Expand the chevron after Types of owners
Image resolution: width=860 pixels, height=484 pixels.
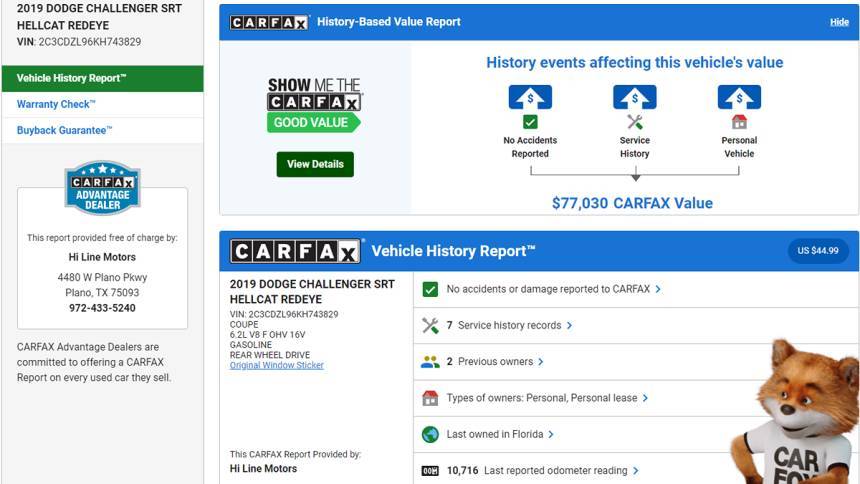(646, 398)
